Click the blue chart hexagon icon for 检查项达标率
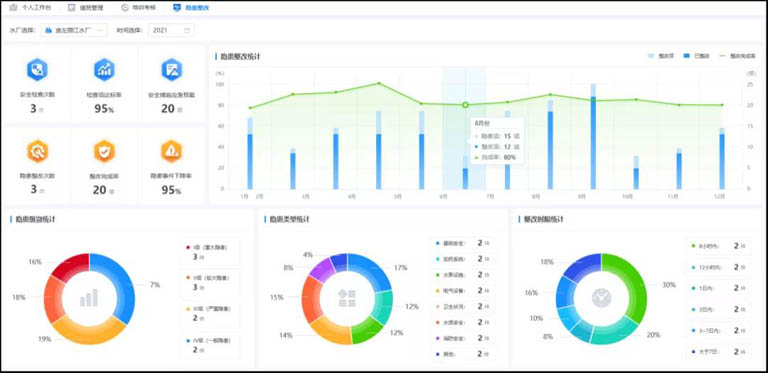768x373 pixels. pos(104,70)
